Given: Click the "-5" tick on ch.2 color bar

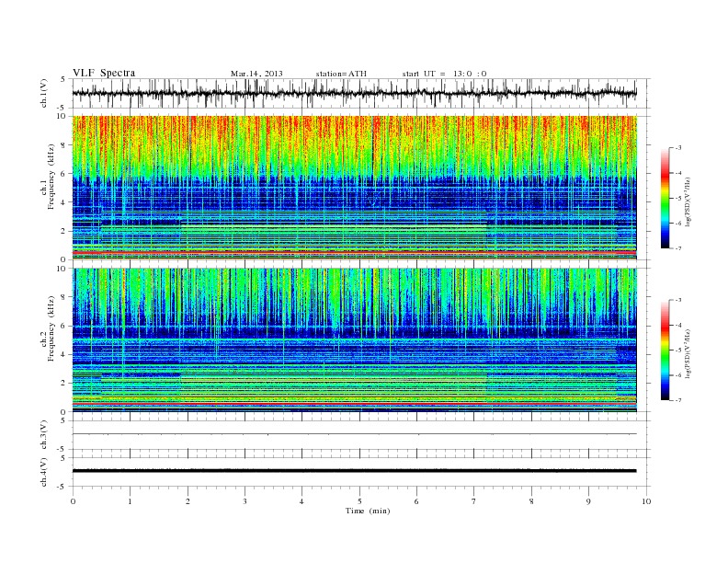Looking at the screenshot, I should coord(678,350).
